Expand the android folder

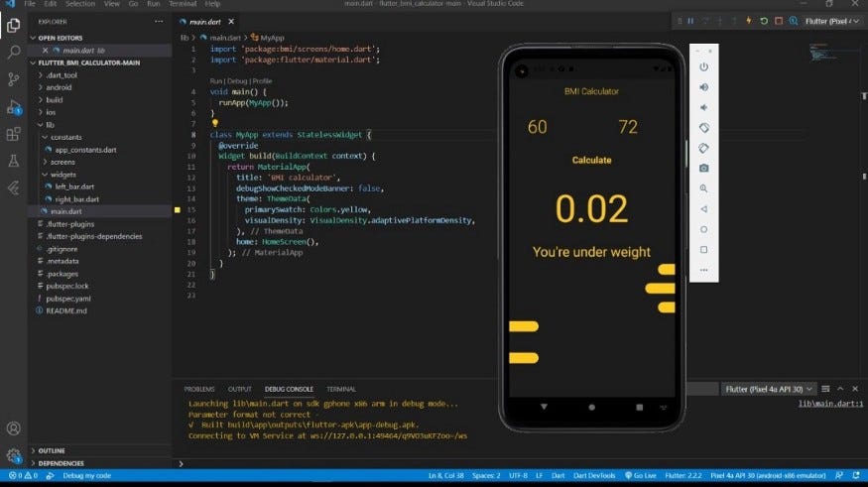pyautogui.click(x=59, y=87)
